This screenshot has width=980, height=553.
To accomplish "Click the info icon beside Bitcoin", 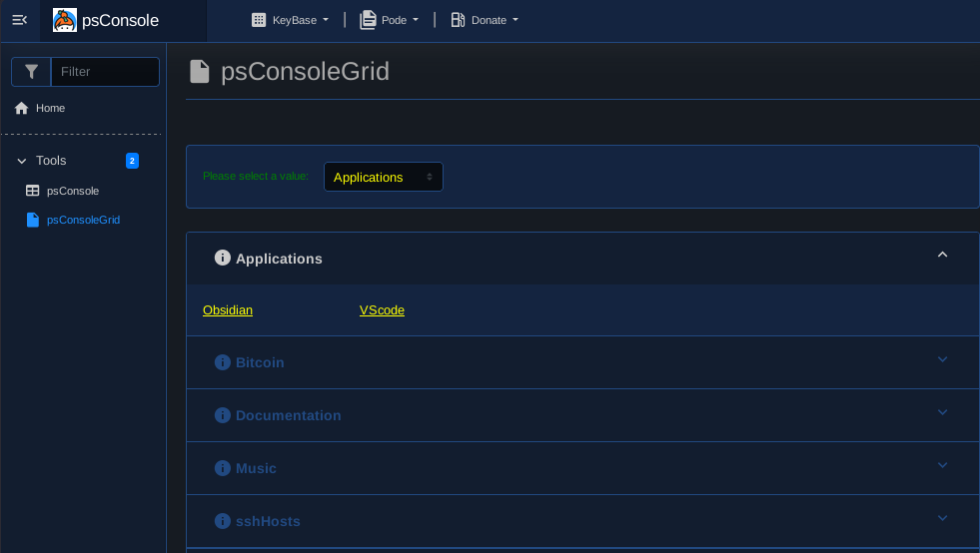I will click(x=223, y=362).
